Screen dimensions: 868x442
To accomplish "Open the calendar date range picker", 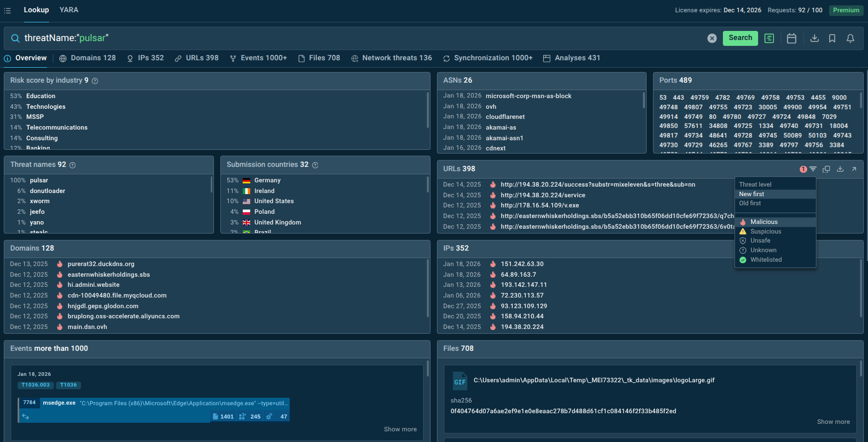I will (x=791, y=38).
